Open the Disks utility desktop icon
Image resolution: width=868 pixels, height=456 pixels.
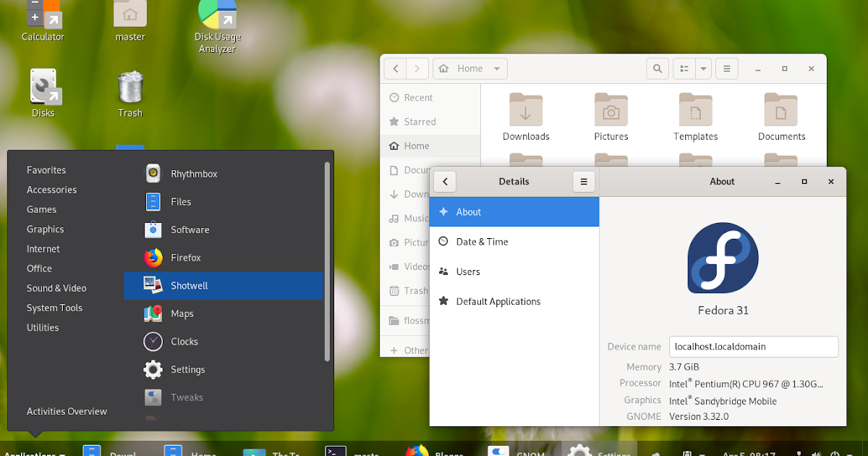pos(44,85)
